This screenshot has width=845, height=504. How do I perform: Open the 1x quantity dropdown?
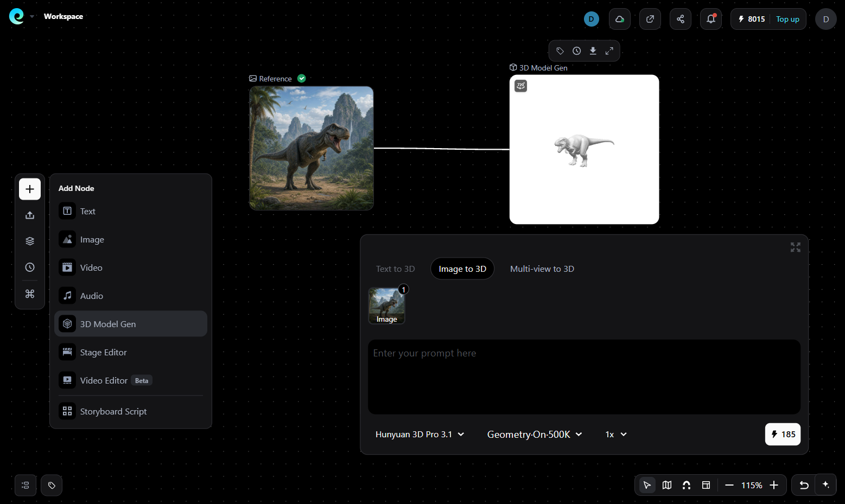(616, 435)
